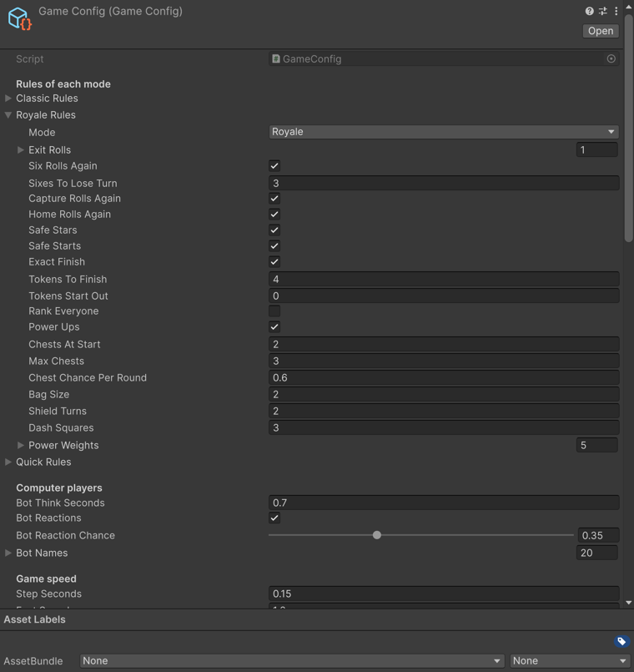Screen dimensions: 634x672
Task: Click the Tokens Start Out field
Action: 444,296
